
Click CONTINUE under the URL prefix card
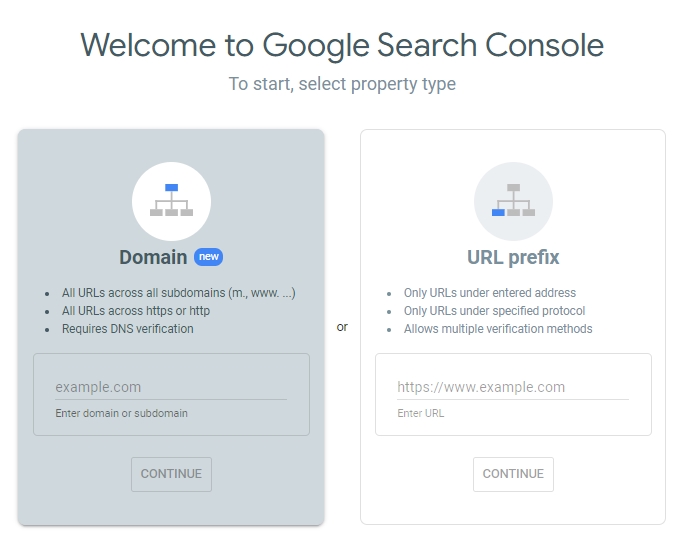513,474
